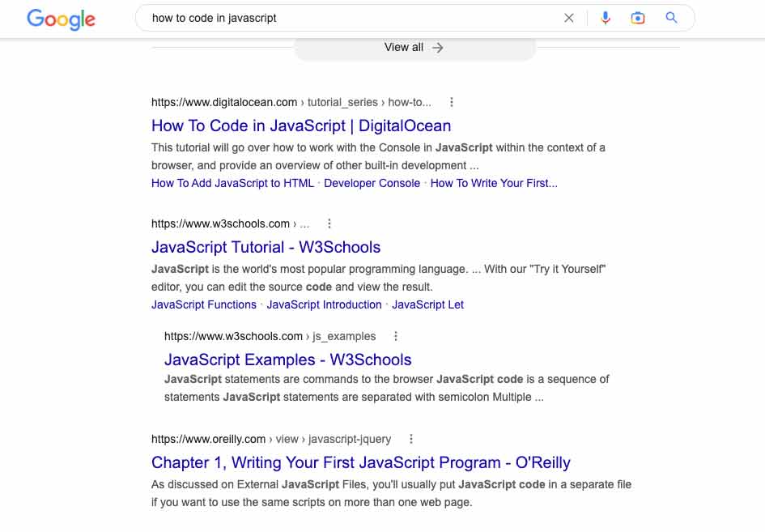The width and height of the screenshot is (765, 532).
Task: Open three-dot menu for W3Schools Tutorial result
Action: tap(329, 223)
